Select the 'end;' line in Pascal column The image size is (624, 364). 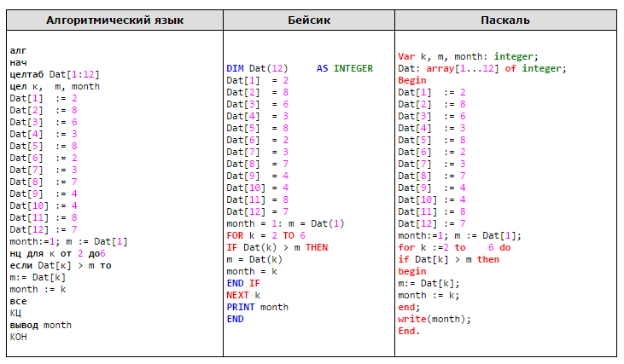tap(409, 307)
